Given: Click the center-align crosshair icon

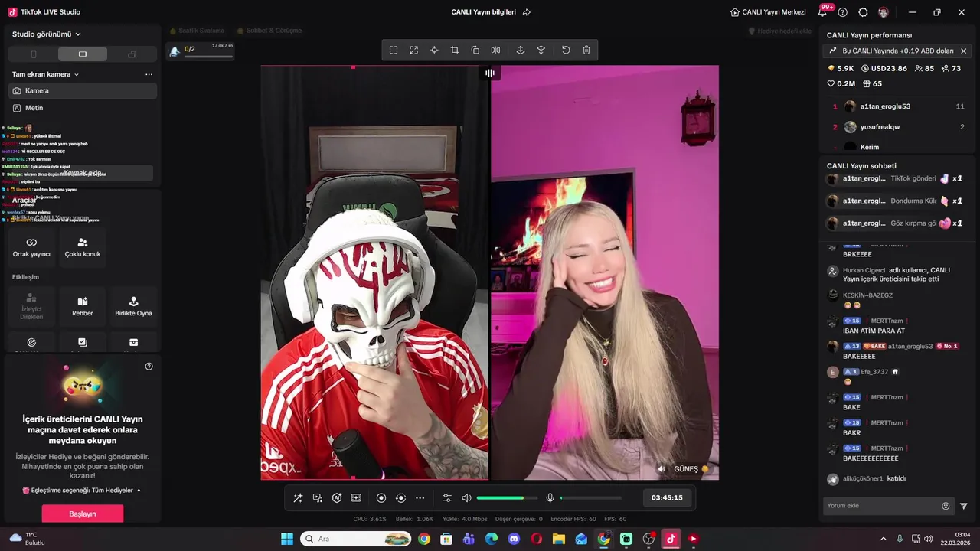Looking at the screenshot, I should pos(434,50).
